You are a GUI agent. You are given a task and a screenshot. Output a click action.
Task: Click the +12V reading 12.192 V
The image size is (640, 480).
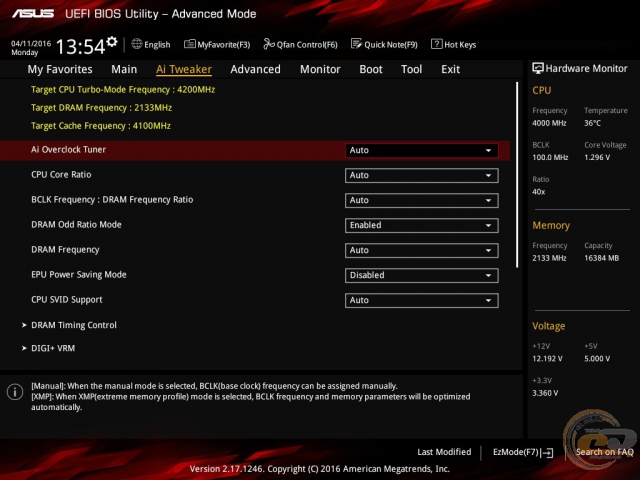tap(547, 359)
